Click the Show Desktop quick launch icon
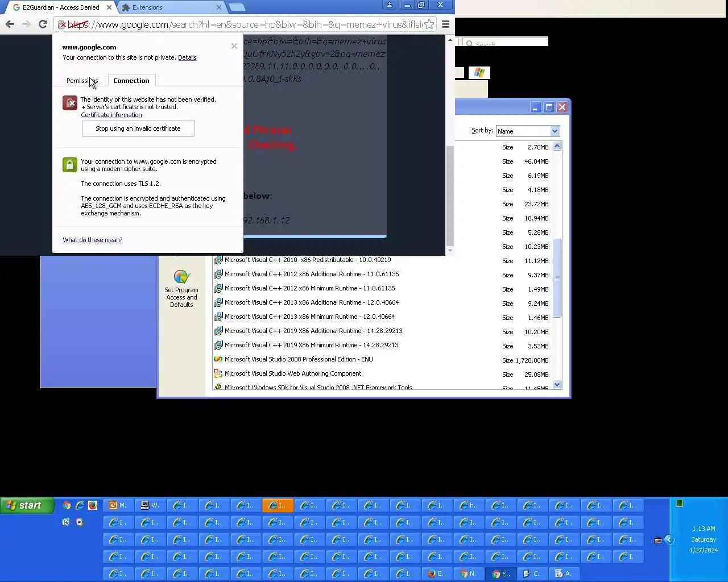 66,522
